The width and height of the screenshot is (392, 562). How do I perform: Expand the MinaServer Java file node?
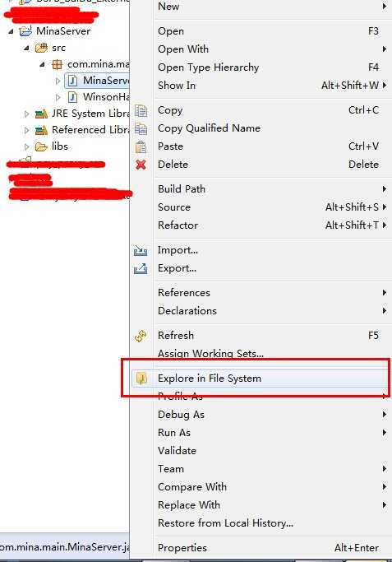pyautogui.click(x=58, y=81)
